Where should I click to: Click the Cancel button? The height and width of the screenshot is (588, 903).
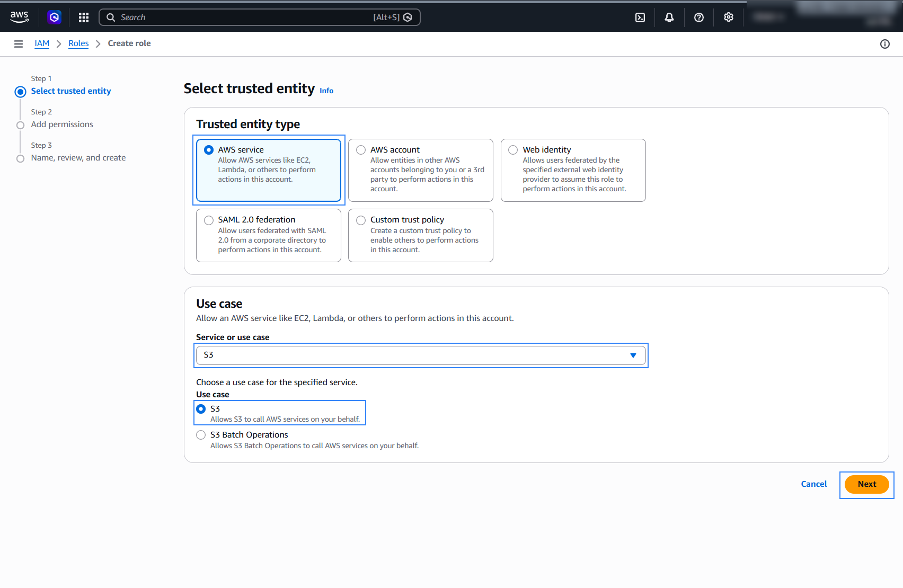[x=814, y=484]
